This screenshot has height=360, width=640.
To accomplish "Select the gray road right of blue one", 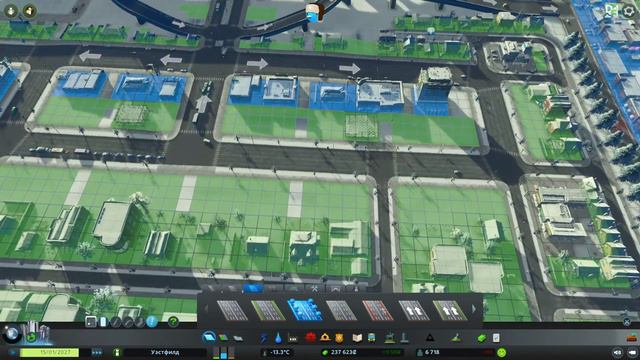I will coord(341,310).
